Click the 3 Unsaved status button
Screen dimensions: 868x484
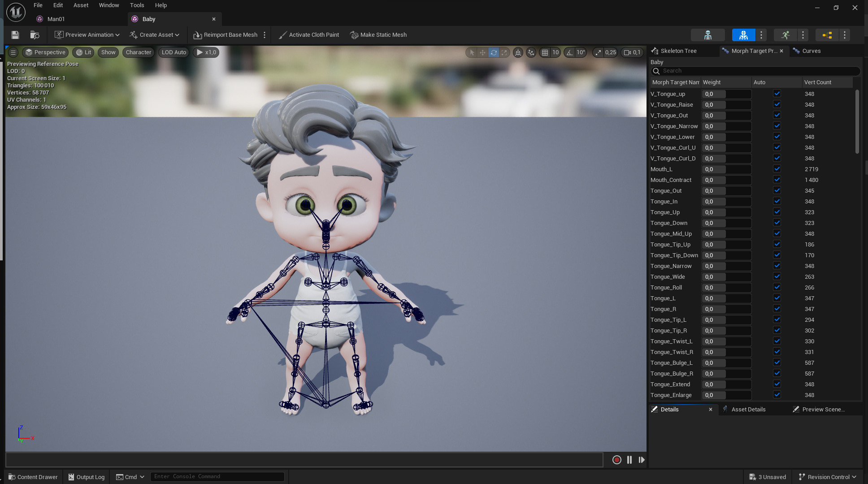point(768,477)
